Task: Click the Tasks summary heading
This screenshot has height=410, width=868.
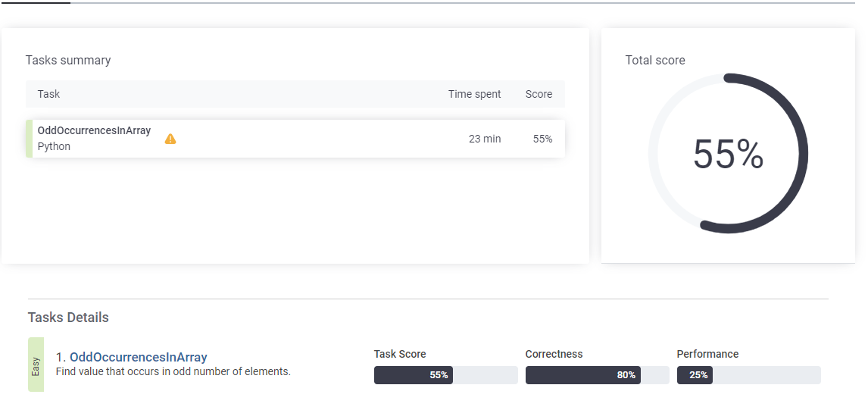Action: coord(68,61)
